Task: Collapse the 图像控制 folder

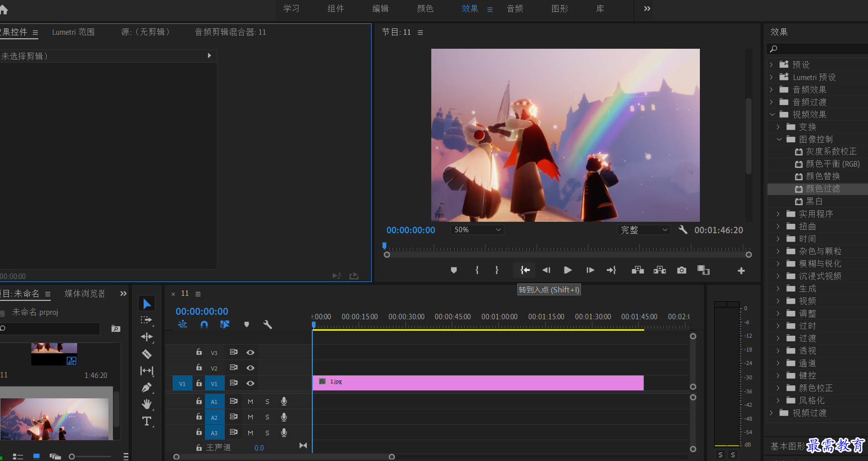Action: 778,139
